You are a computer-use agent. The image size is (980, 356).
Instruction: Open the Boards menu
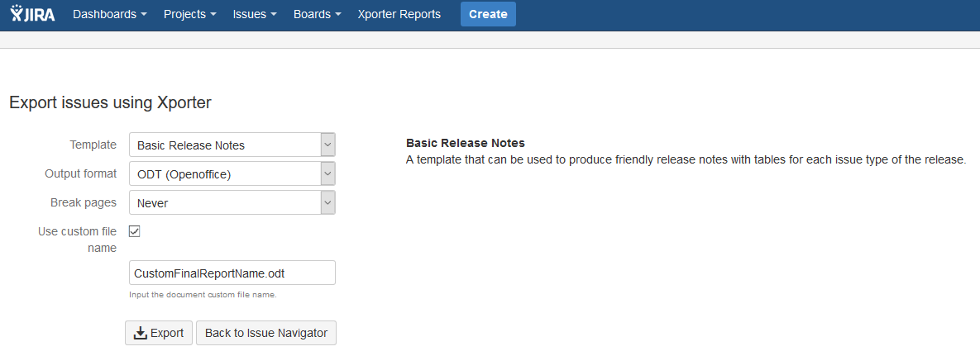[317, 14]
